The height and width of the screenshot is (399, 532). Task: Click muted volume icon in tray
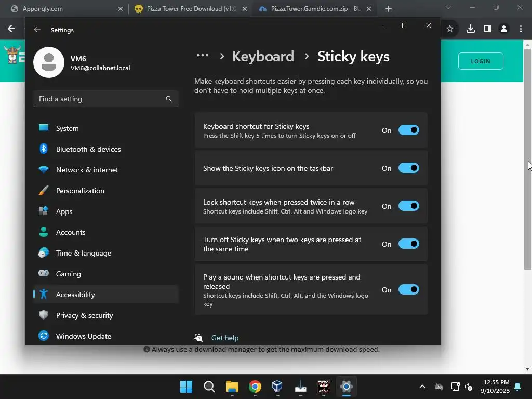[469, 387]
